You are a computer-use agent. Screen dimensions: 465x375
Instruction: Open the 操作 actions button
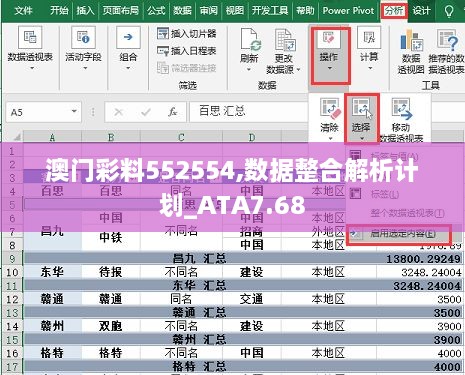tap(330, 55)
